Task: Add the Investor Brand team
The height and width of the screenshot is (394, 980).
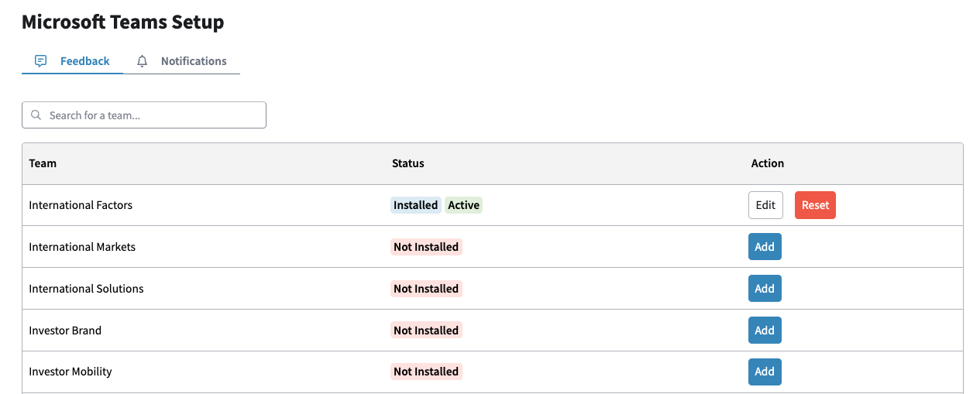Action: (765, 331)
